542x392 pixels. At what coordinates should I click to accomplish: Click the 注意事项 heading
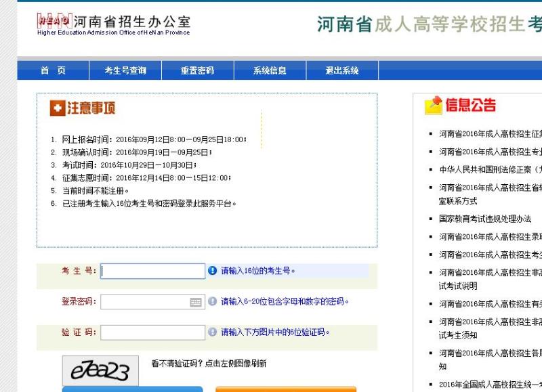(x=91, y=108)
